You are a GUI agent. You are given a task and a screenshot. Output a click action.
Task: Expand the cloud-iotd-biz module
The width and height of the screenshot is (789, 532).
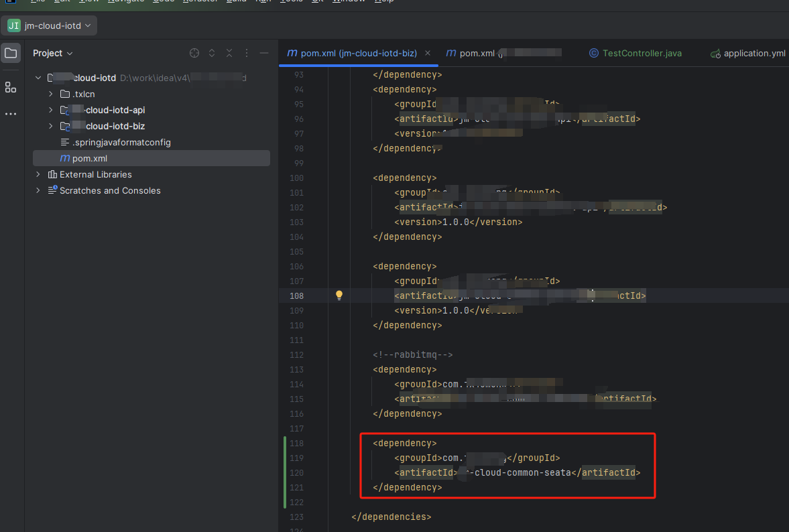[x=51, y=126]
